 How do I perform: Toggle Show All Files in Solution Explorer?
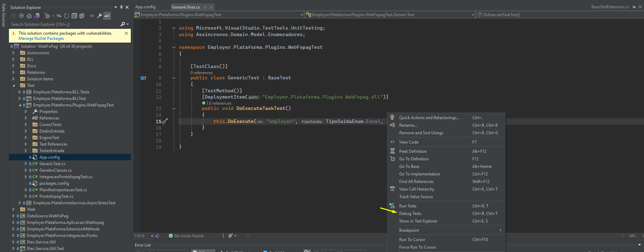click(x=82, y=16)
